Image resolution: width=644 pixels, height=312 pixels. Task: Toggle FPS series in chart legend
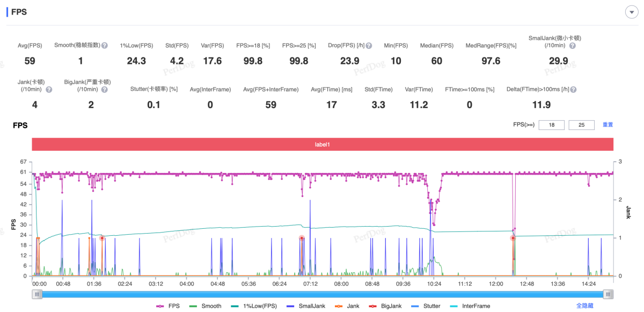[x=167, y=306]
